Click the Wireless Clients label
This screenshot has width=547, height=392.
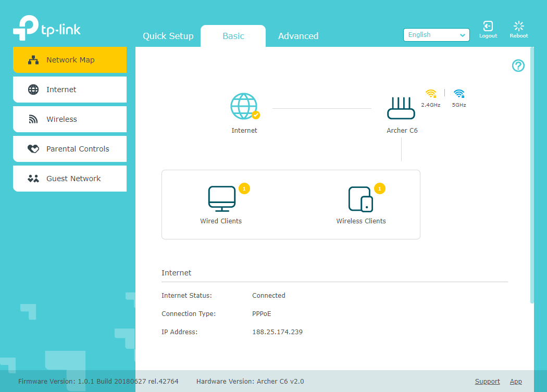click(361, 221)
